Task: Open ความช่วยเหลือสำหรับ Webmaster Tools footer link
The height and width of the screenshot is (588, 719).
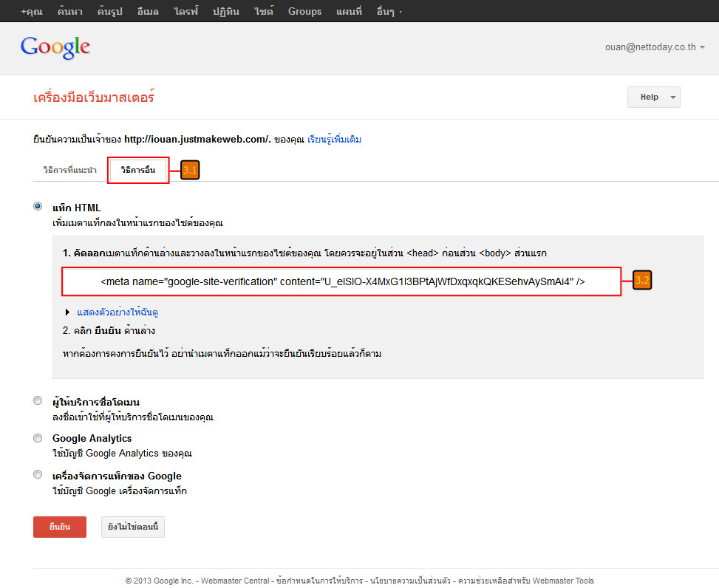Action: pos(526,581)
